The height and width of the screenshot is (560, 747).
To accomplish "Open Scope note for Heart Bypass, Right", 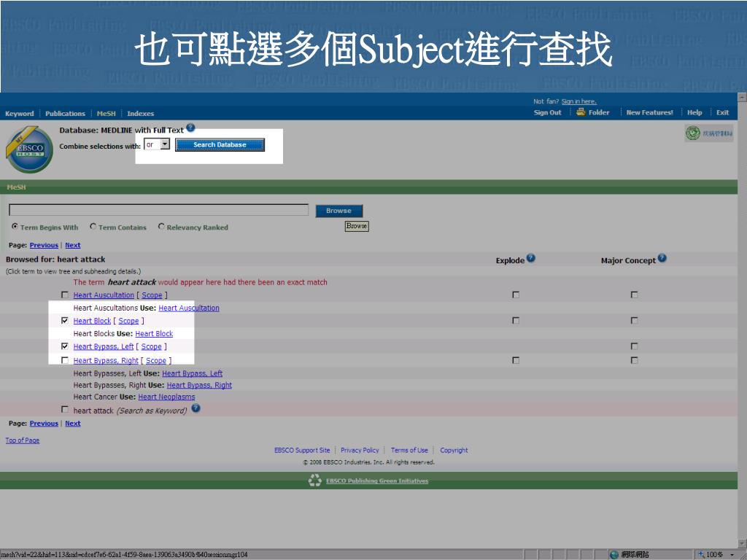I will pos(156,361).
